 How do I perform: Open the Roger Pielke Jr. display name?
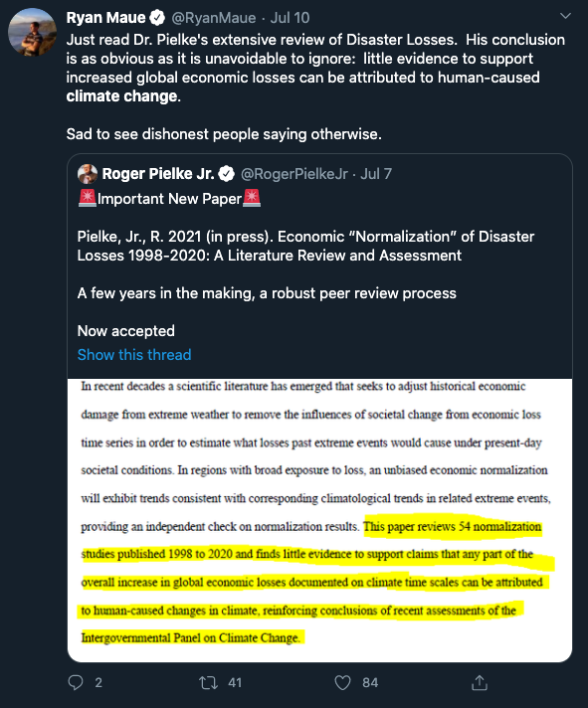158,174
